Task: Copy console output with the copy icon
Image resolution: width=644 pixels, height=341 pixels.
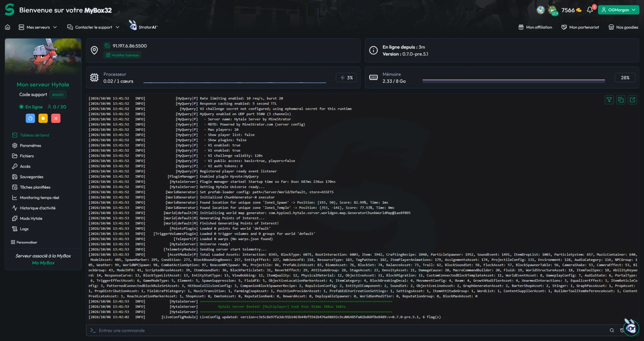Action: click(621, 100)
